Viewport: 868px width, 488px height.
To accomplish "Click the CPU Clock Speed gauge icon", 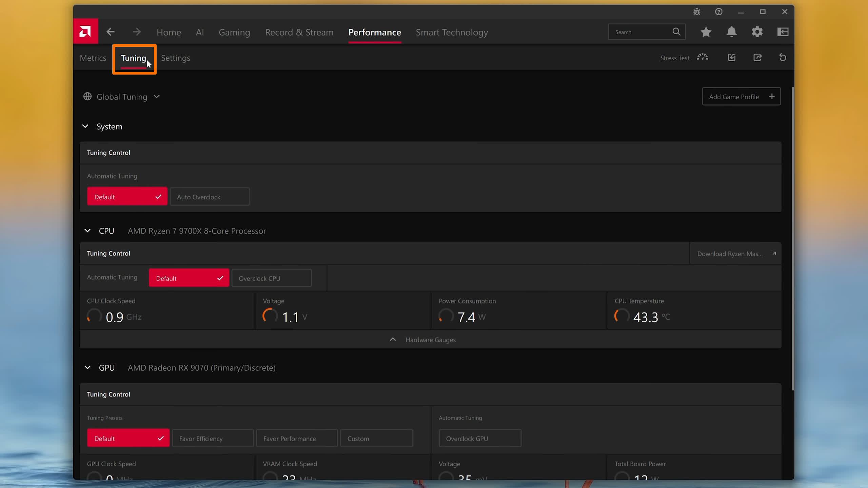I will [94, 316].
